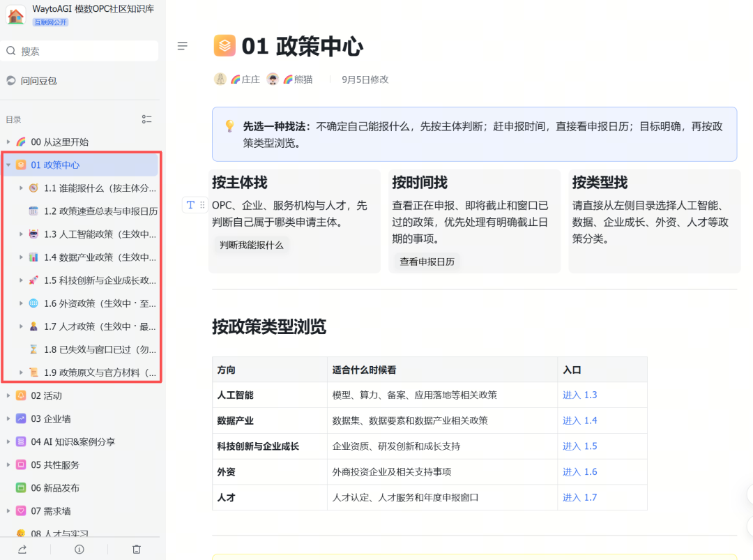753x560 pixels.
Task: Click the 查看申报日历 button
Action: pos(427,262)
